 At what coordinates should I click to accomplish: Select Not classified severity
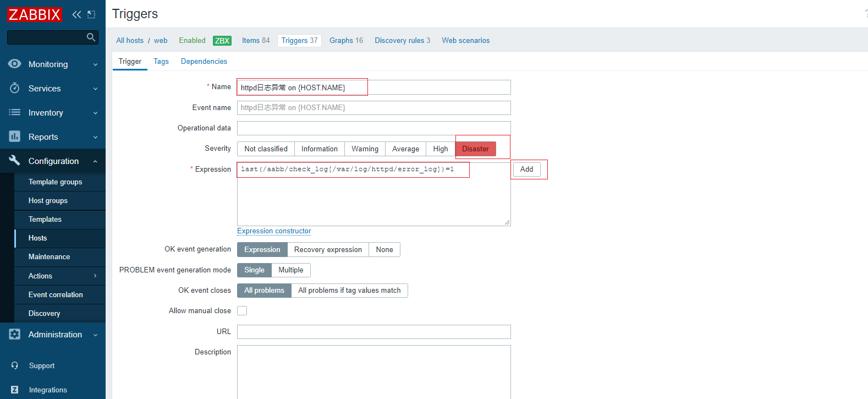[266, 149]
